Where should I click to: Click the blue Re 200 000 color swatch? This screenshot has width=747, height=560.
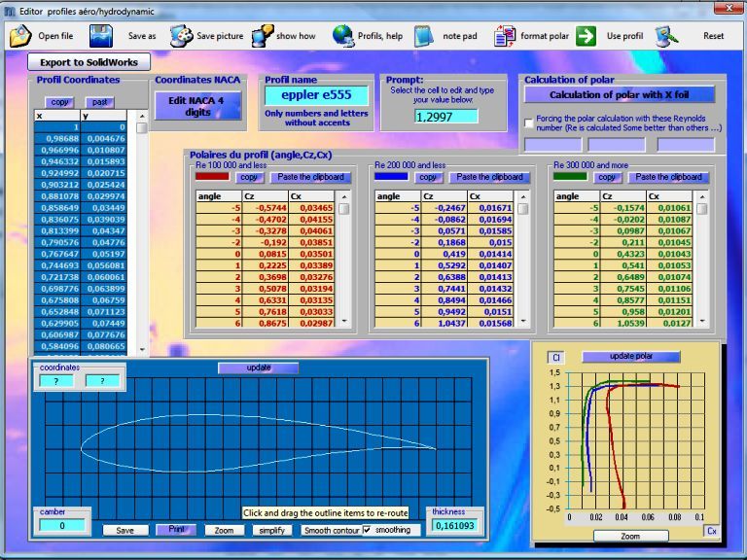391,177
